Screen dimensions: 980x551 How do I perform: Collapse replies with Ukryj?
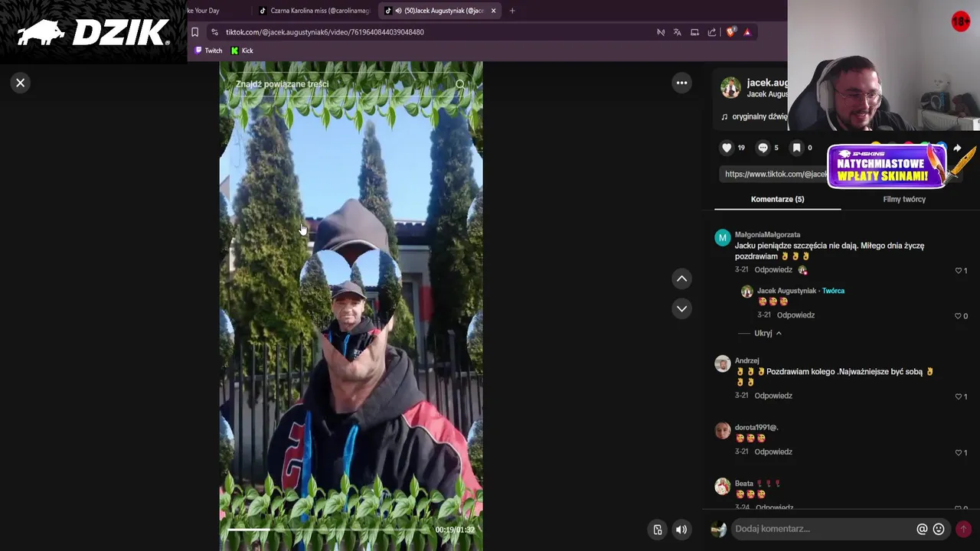768,333
